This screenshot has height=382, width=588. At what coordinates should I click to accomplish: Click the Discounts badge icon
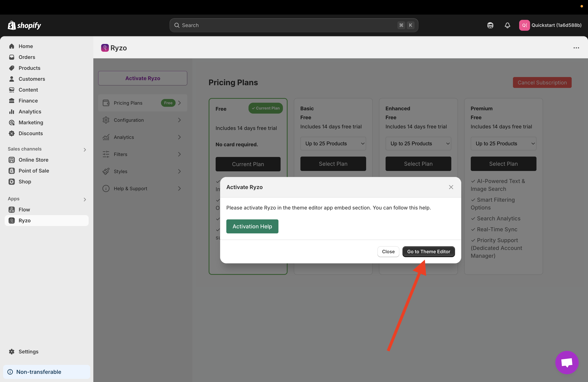pyautogui.click(x=12, y=133)
